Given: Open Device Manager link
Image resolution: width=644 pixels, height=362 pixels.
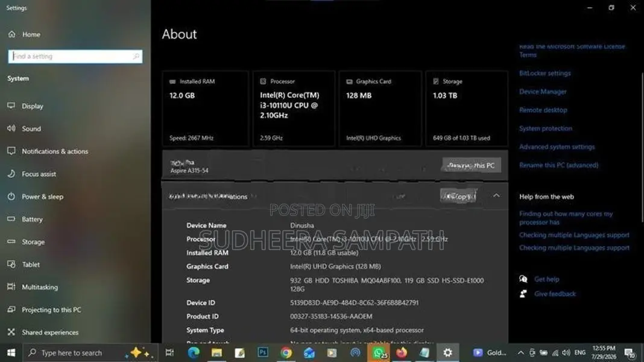Looking at the screenshot, I should [543, 92].
